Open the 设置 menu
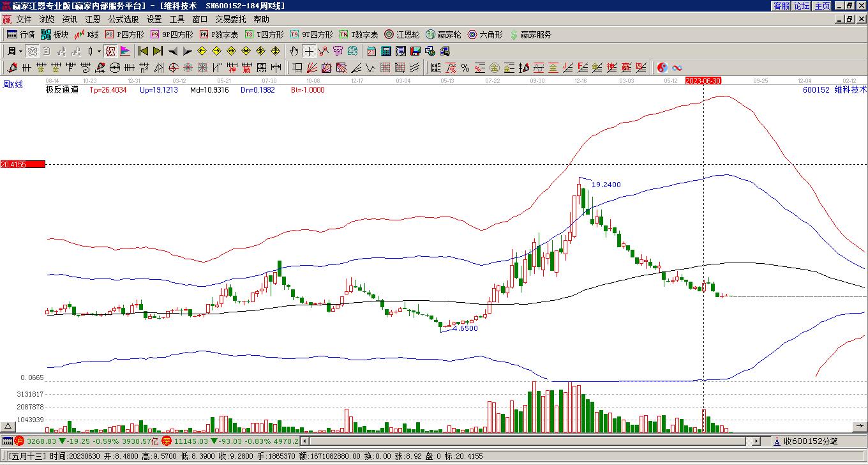The width and height of the screenshot is (868, 465). 154,19
